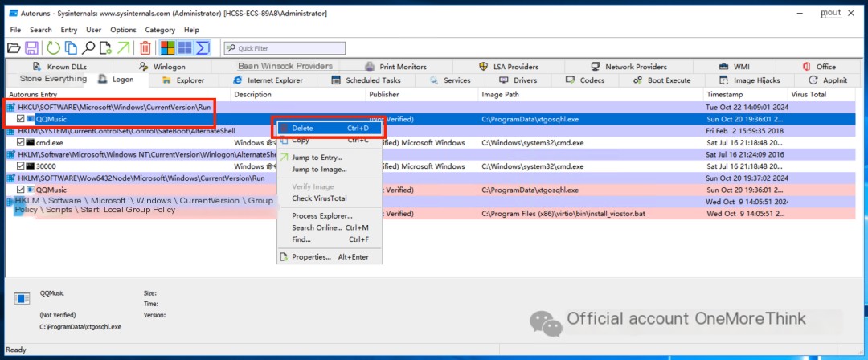The height and width of the screenshot is (360, 868).
Task: Switch to the Drivers tab
Action: tap(518, 80)
